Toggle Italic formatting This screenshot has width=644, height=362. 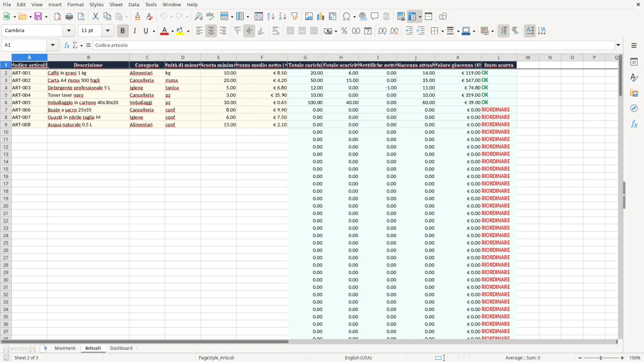135,31
